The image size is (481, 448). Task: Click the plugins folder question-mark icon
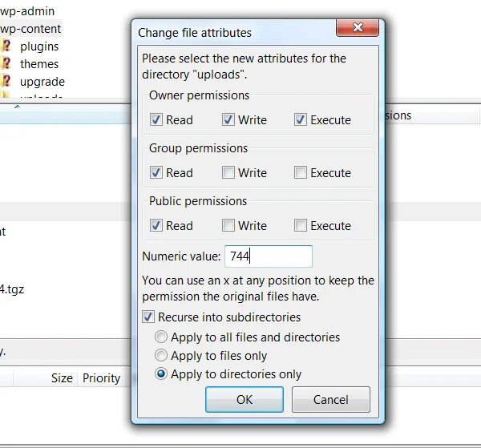[x=6, y=46]
